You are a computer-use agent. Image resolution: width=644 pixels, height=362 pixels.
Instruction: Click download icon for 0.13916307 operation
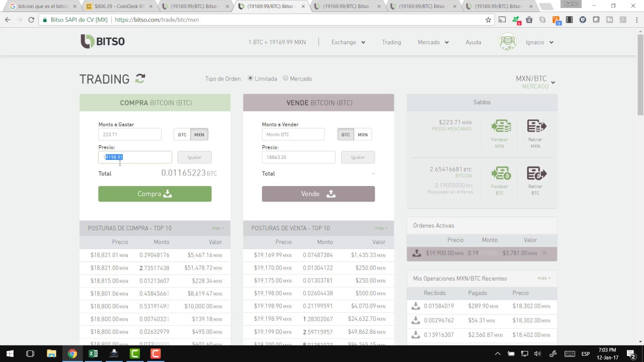[x=416, y=334]
